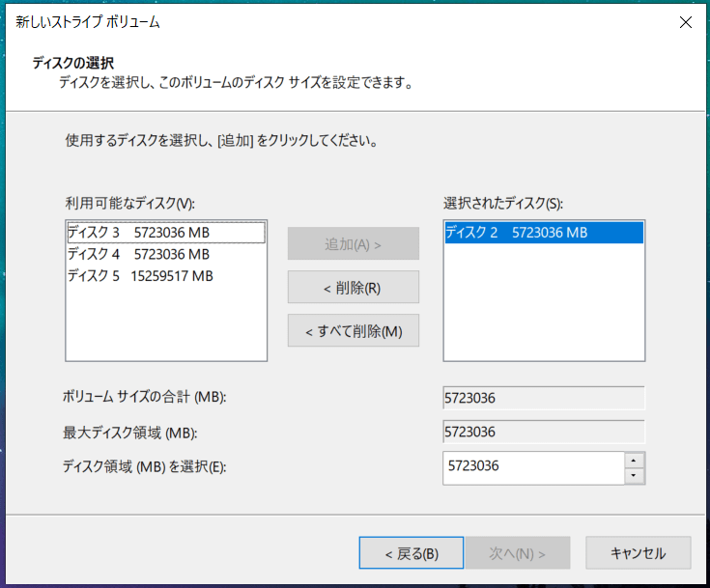This screenshot has height=588, width=710.
Task: Click the 次へ(N) > button
Action: click(x=518, y=552)
